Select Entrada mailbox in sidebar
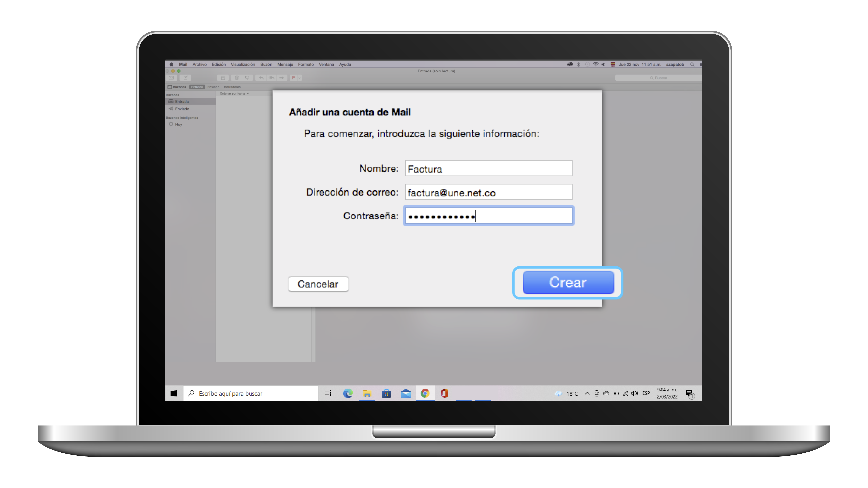Image resolution: width=868 pixels, height=488 pixels. pos(190,101)
